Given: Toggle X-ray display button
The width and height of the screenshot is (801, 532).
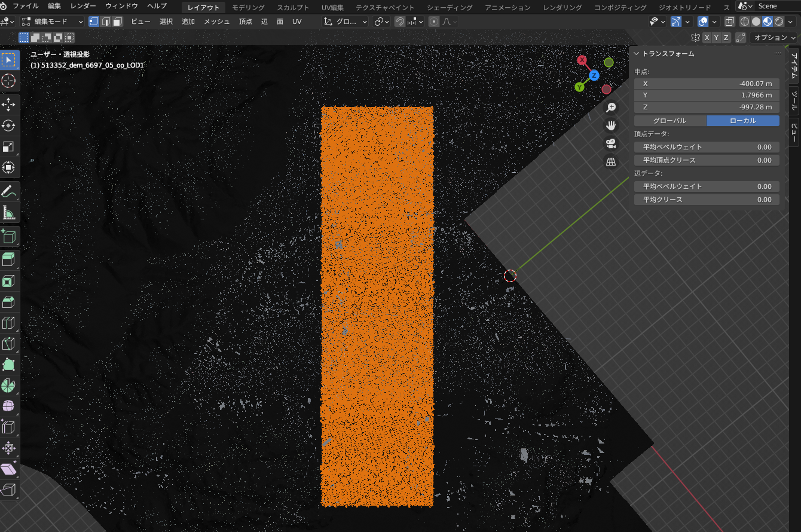Looking at the screenshot, I should [x=730, y=22].
